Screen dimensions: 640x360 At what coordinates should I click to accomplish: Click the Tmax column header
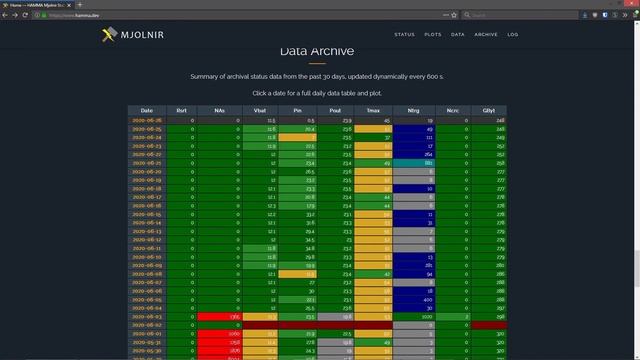click(373, 111)
